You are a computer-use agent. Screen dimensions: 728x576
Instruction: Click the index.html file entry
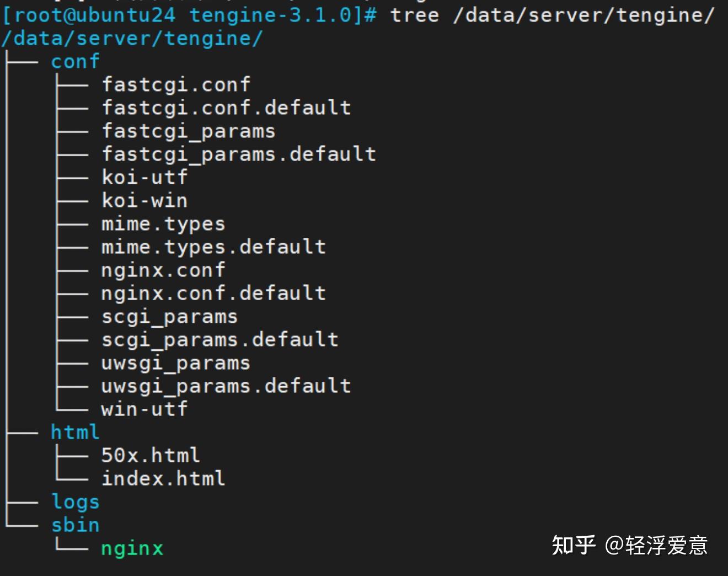point(163,478)
